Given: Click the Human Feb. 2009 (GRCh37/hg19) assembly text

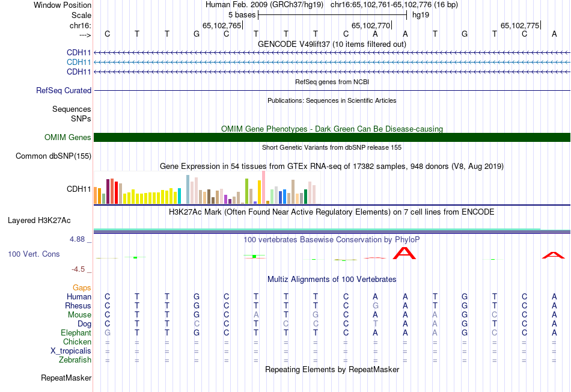Looking at the screenshot, I should tap(264, 5).
